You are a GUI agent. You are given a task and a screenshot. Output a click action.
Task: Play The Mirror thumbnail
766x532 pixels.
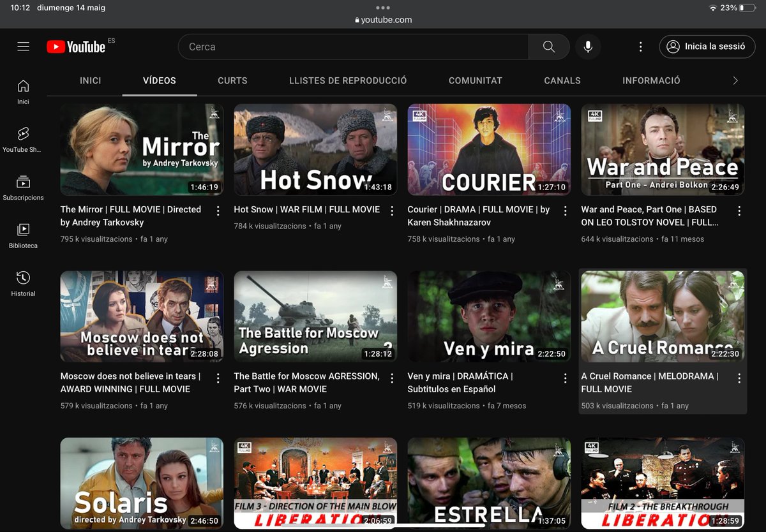[x=142, y=149]
